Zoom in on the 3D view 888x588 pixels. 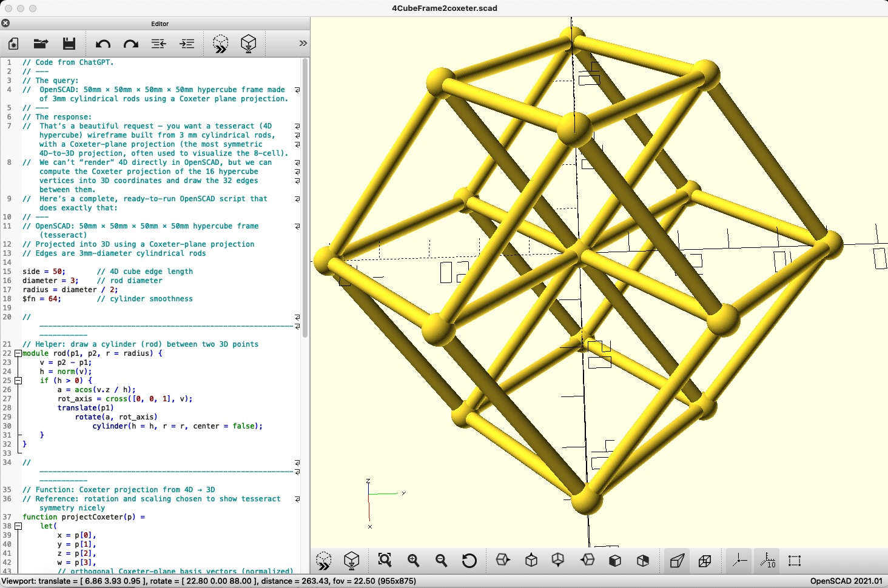[x=414, y=561]
